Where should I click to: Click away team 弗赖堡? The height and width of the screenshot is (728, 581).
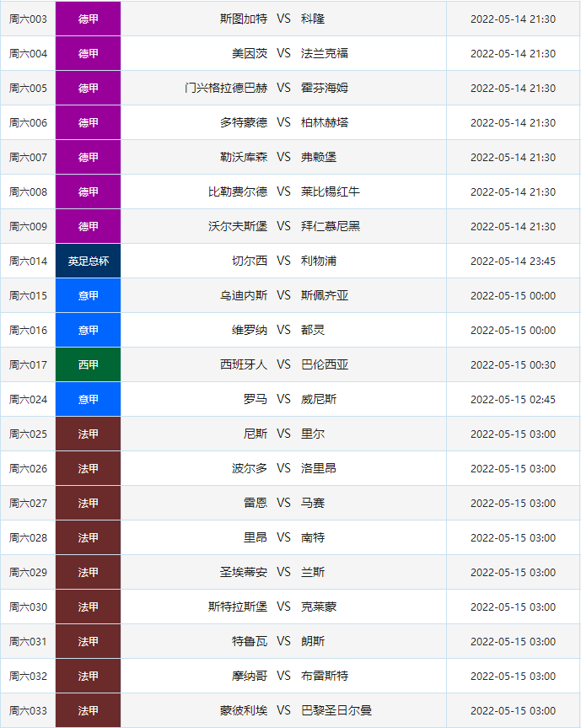pyautogui.click(x=319, y=158)
